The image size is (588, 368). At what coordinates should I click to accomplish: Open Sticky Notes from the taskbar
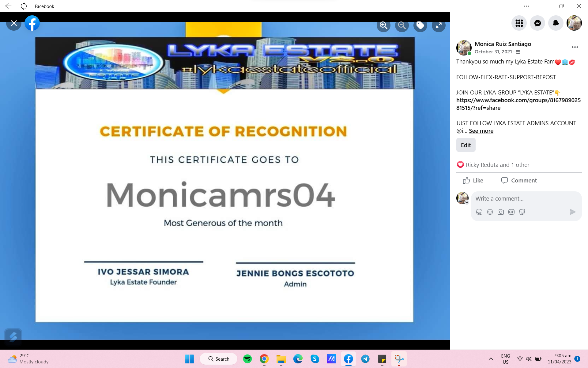click(x=382, y=359)
